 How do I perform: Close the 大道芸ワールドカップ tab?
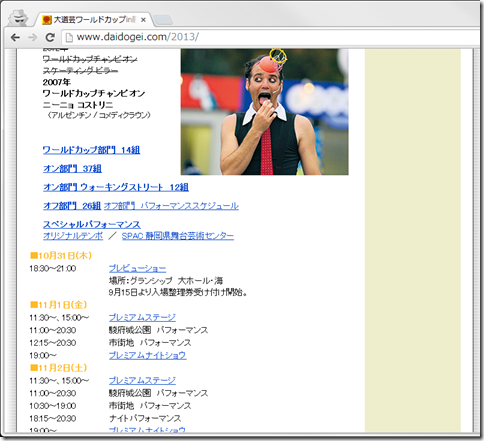click(x=143, y=20)
